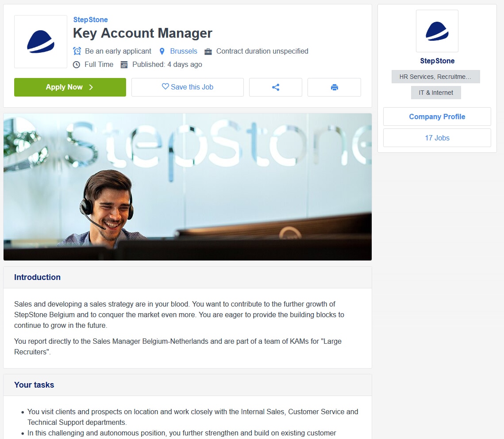The height and width of the screenshot is (439, 504).
Task: Click the heart icon on Save this Job
Action: [x=165, y=86]
